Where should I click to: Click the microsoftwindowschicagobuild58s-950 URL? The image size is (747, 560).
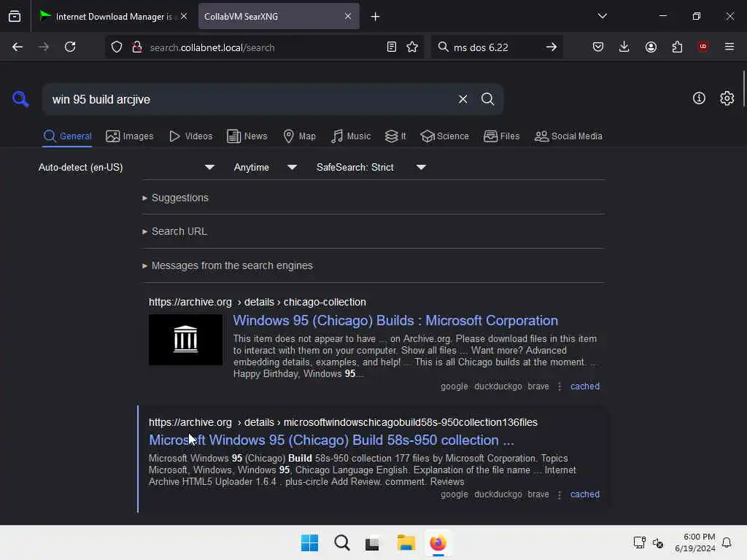pos(343,422)
